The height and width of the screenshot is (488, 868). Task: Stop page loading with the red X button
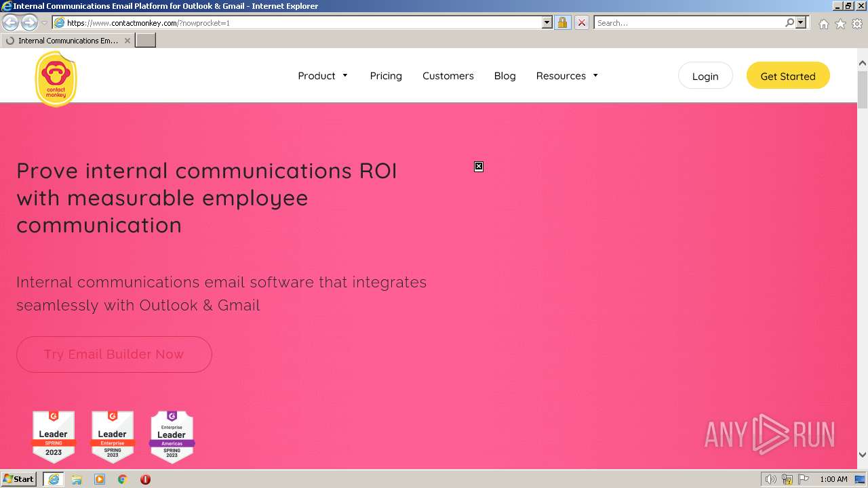[581, 22]
